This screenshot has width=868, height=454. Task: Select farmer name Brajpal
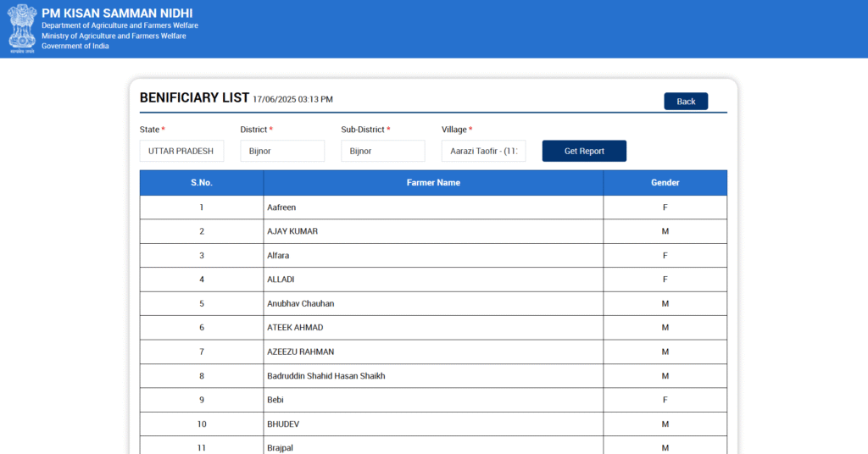[x=280, y=448]
